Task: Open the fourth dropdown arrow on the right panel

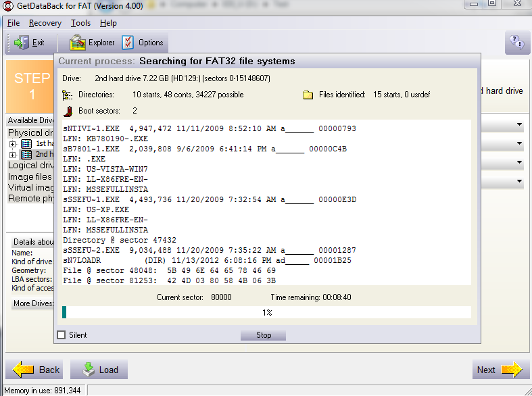Action: 519,181
